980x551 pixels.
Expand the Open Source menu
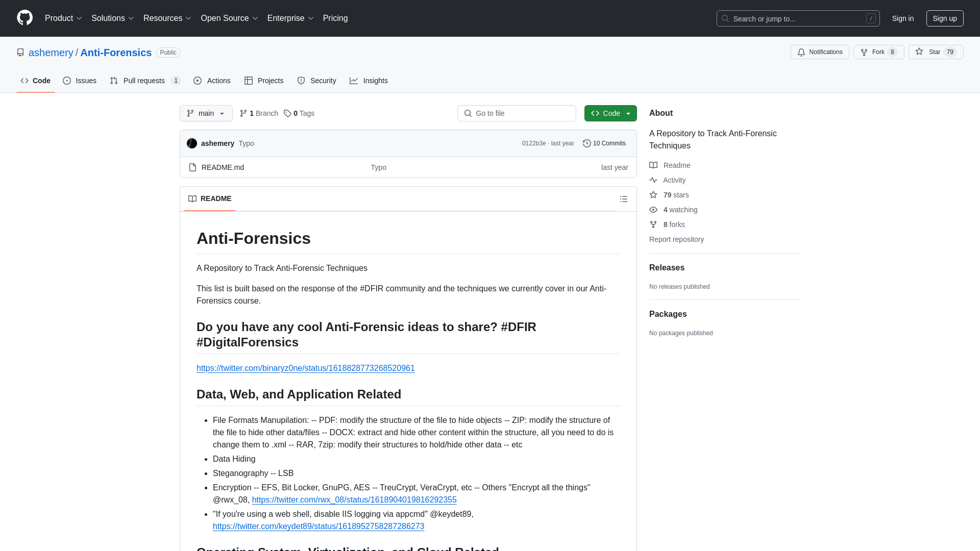229,18
